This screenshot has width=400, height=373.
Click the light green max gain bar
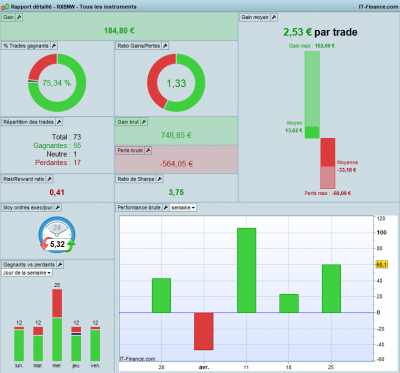312,89
